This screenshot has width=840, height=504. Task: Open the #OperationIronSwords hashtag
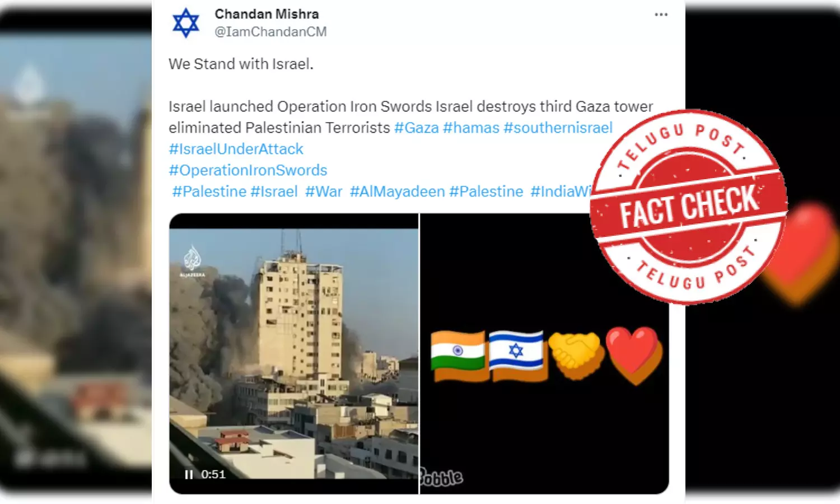[x=248, y=170]
